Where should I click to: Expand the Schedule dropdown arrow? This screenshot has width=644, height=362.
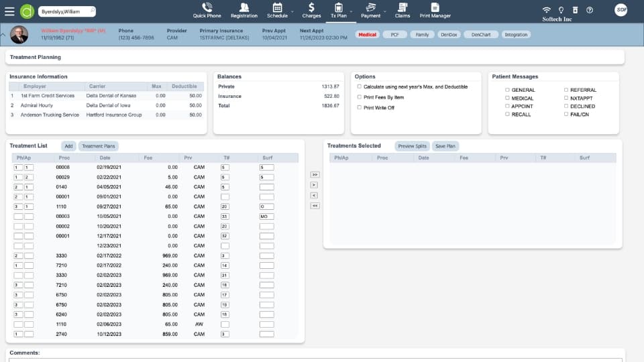(292, 11)
